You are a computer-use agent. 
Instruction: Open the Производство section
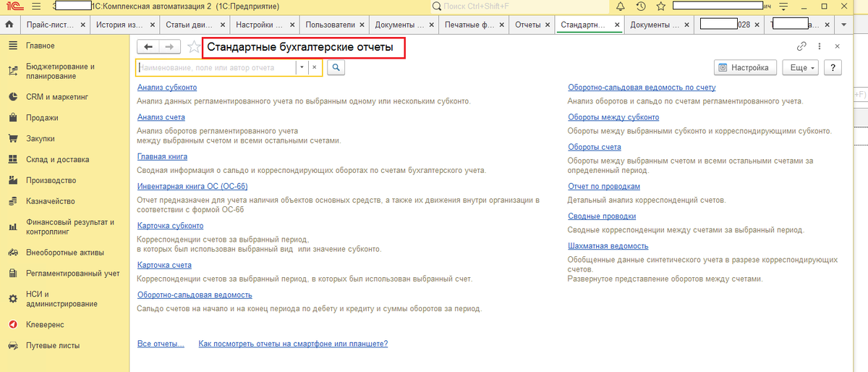coord(51,180)
